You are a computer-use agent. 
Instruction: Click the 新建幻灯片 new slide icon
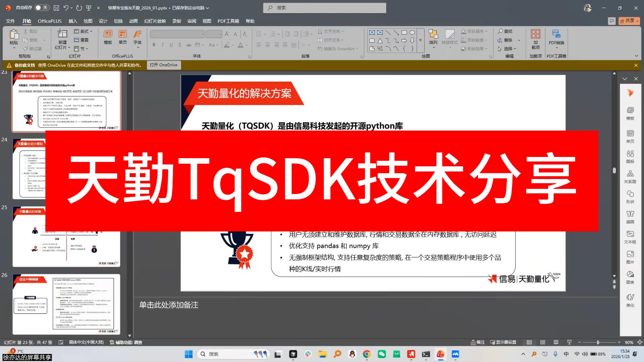tap(62, 34)
